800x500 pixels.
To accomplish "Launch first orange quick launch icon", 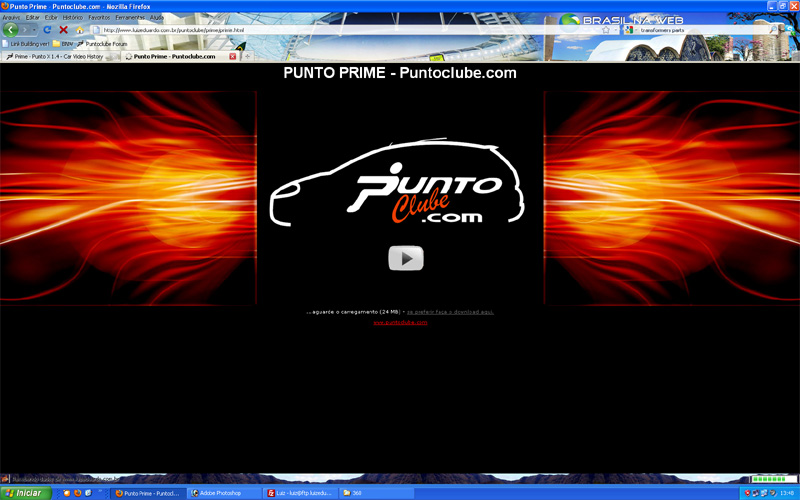I will click(x=67, y=493).
